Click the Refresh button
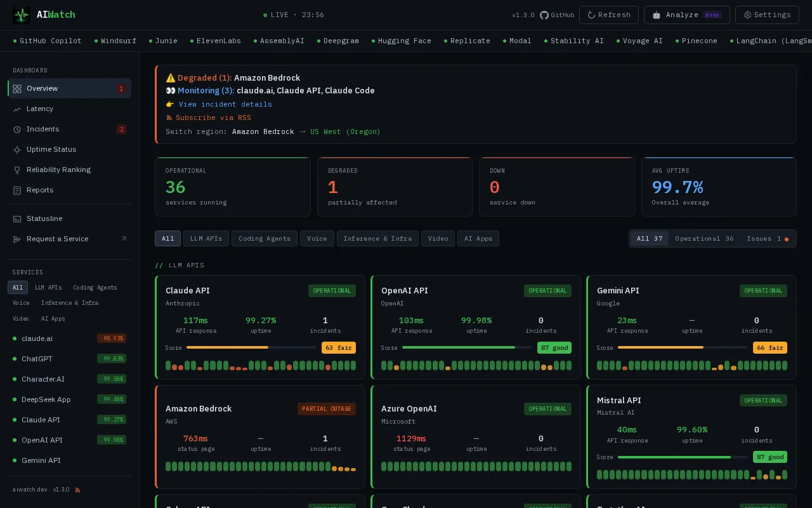The height and width of the screenshot is (508, 812). click(609, 15)
